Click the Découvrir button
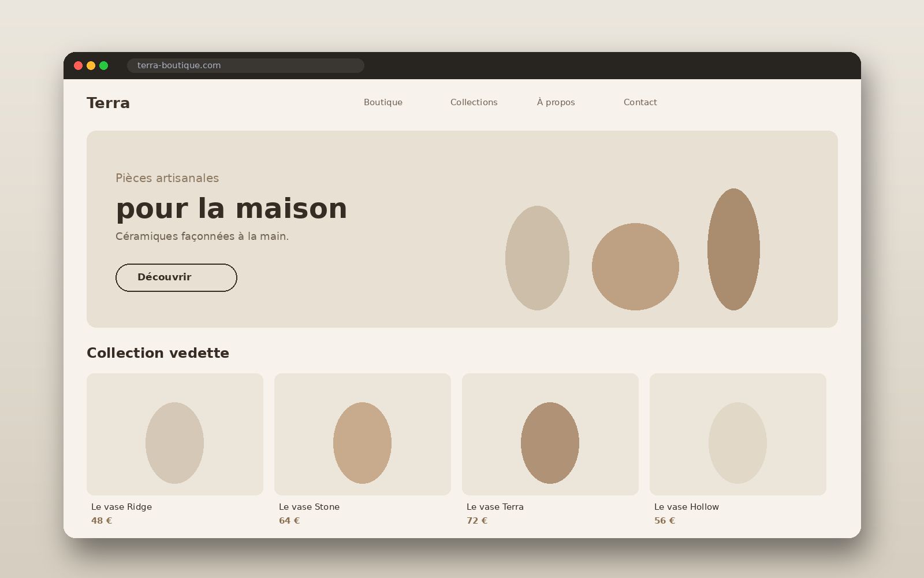 coord(176,277)
